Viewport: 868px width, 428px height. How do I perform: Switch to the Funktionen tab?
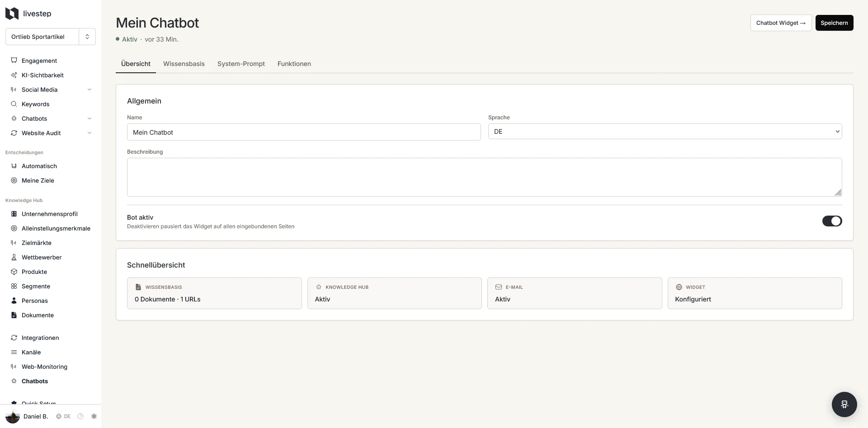pos(294,64)
